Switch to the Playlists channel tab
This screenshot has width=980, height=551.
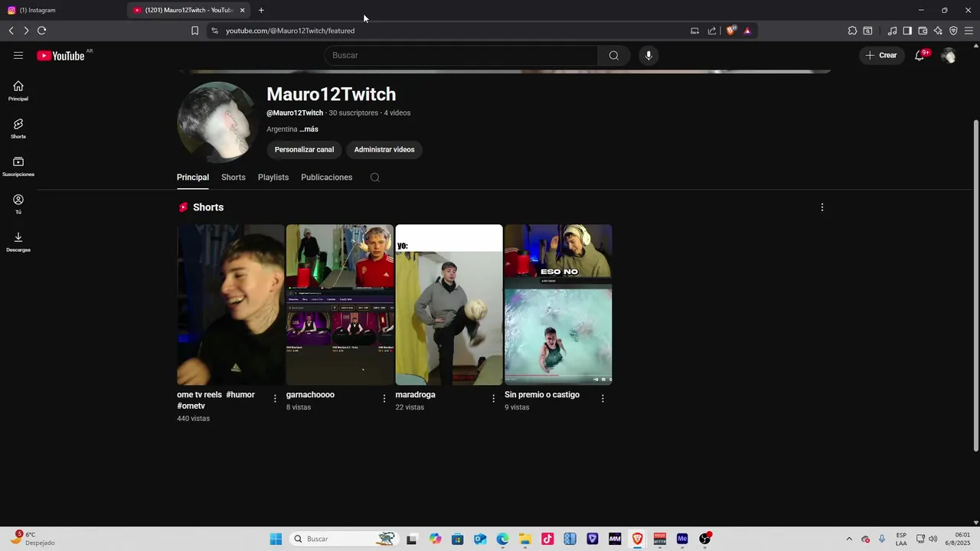click(273, 178)
